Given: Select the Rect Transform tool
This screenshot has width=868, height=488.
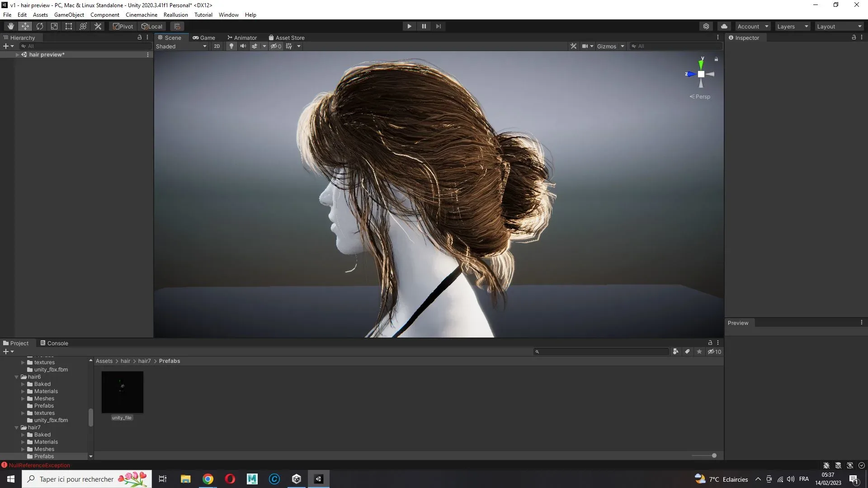Looking at the screenshot, I should (x=68, y=26).
